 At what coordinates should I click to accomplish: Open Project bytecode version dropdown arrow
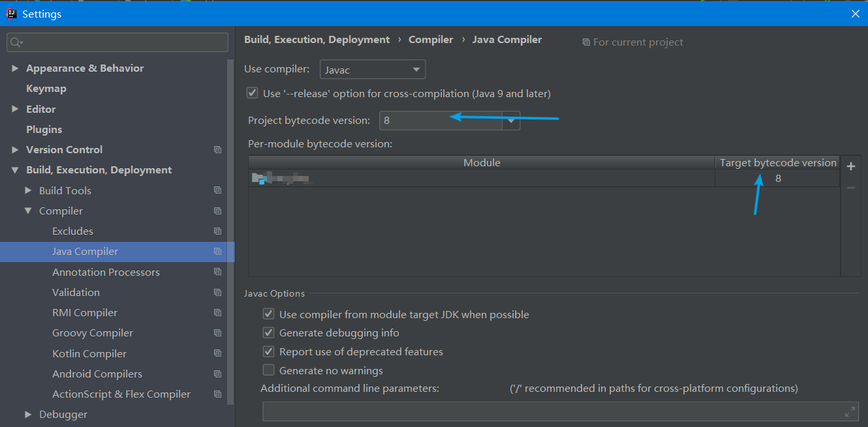point(511,121)
